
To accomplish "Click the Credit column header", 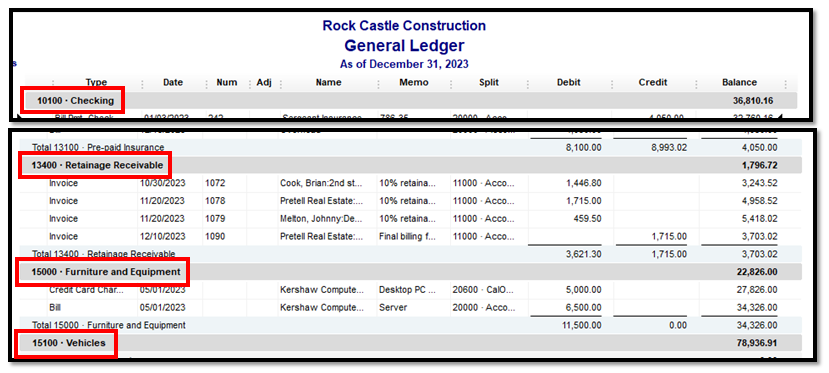I will (653, 82).
